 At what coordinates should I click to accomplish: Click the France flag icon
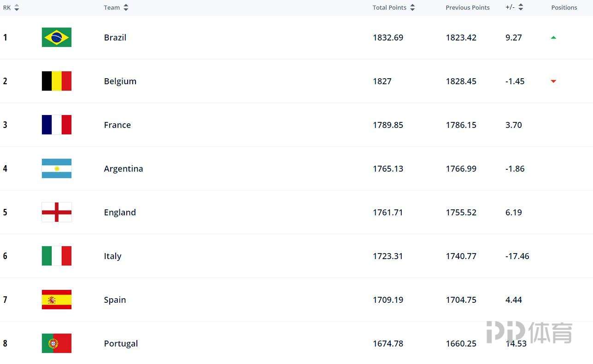[56, 125]
